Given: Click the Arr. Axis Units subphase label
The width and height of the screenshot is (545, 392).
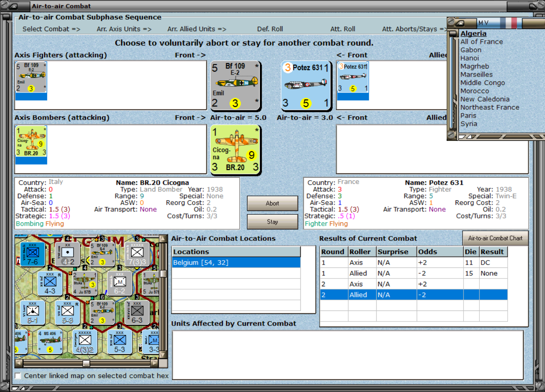Looking at the screenshot, I should coord(124,29).
